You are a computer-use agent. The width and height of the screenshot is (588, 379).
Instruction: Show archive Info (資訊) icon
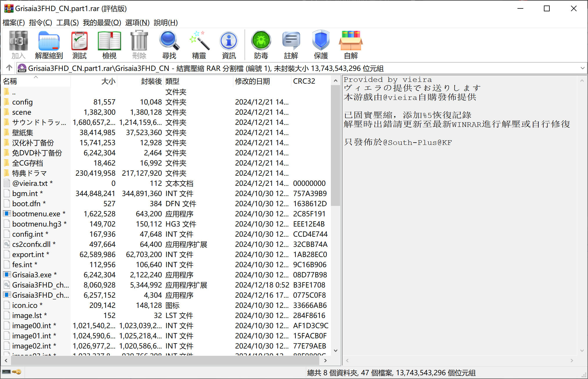[x=229, y=44]
